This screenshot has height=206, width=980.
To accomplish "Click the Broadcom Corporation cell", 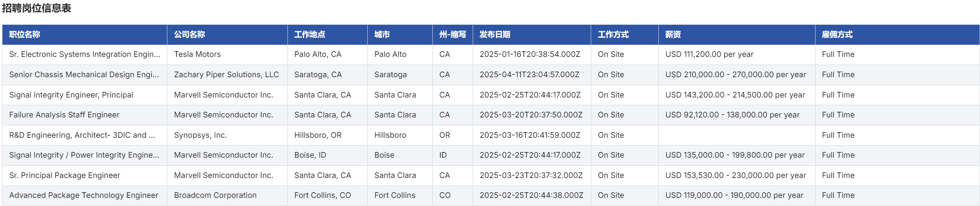I will pos(215,195).
